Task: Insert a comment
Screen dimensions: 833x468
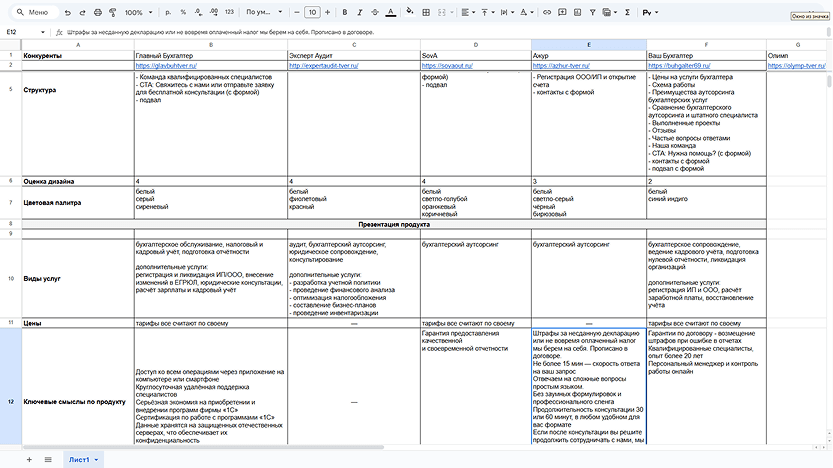Action: click(562, 12)
